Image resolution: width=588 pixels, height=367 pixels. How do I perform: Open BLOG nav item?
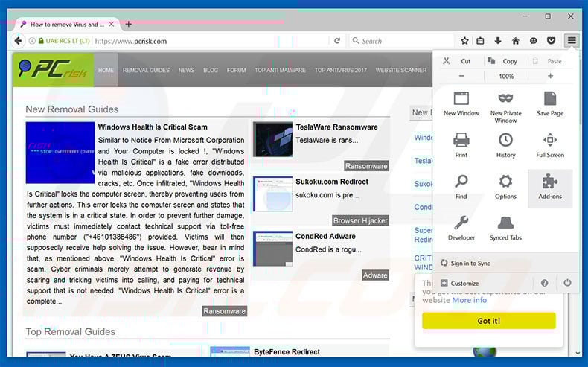211,70
